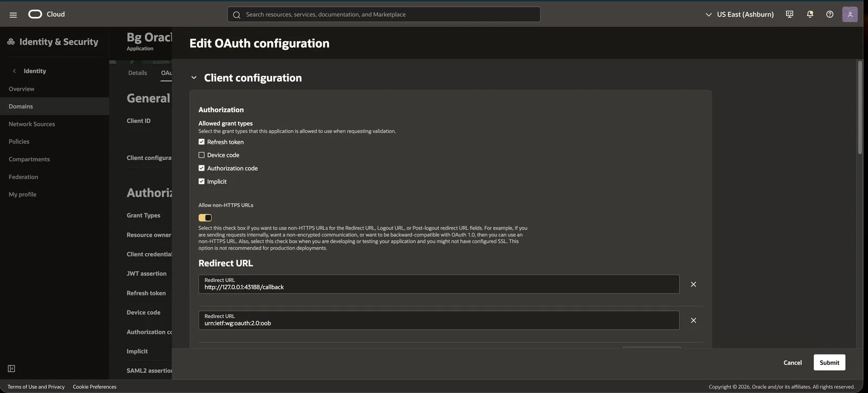The image size is (868, 393).
Task: Click the back arrow next to Identity
Action: click(15, 71)
